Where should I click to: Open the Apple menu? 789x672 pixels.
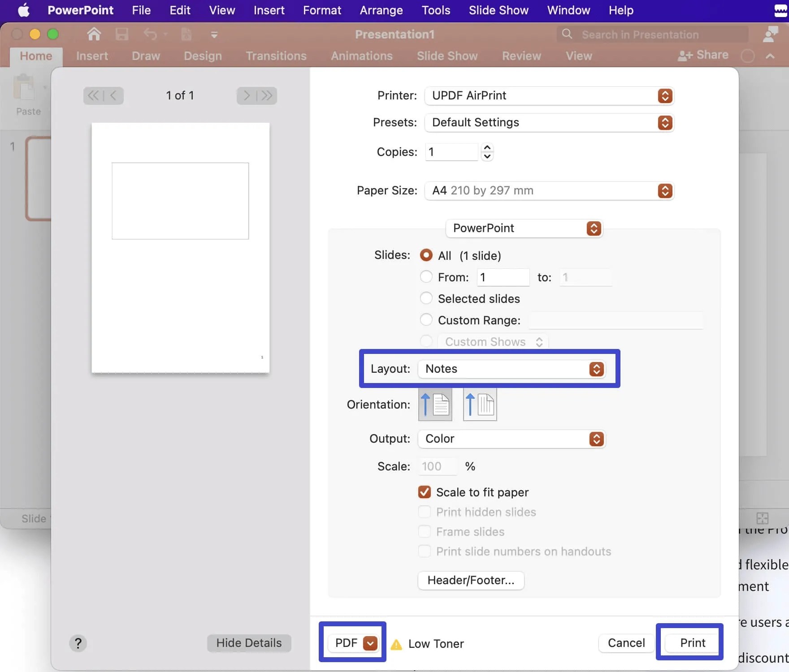(x=23, y=10)
